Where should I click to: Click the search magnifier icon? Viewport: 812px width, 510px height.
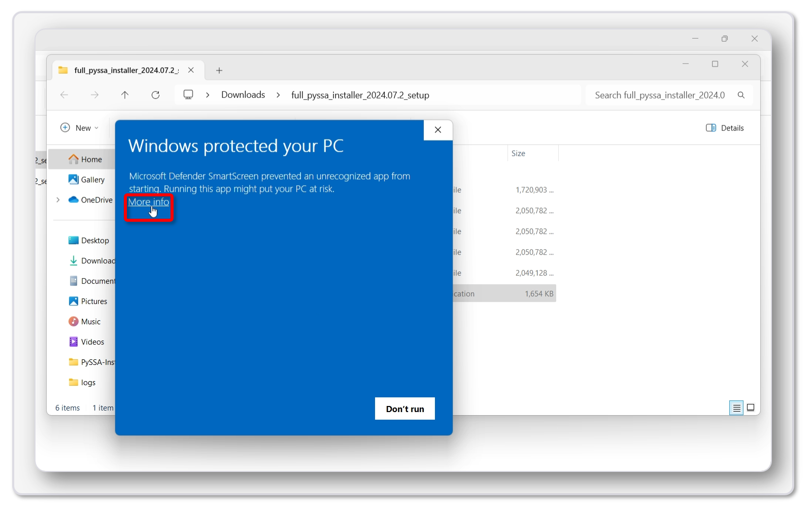coord(741,95)
